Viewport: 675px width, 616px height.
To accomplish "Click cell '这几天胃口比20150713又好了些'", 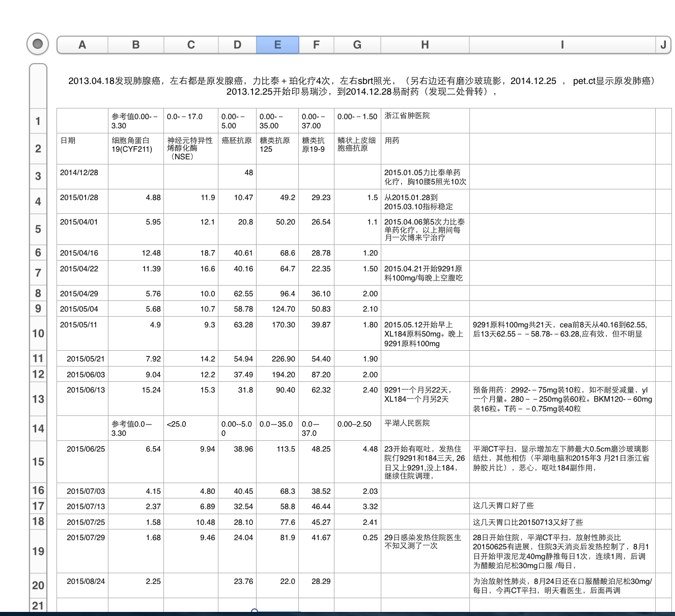I will 562,522.
